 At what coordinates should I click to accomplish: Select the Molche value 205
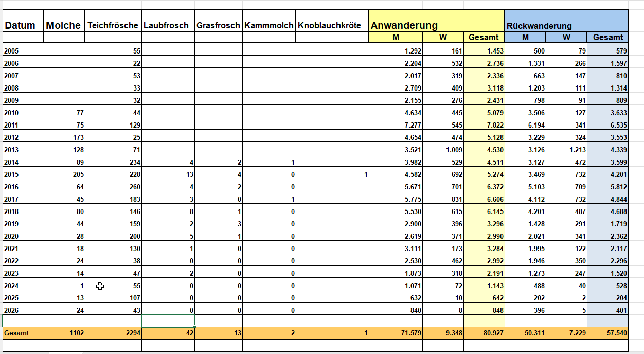(x=64, y=174)
